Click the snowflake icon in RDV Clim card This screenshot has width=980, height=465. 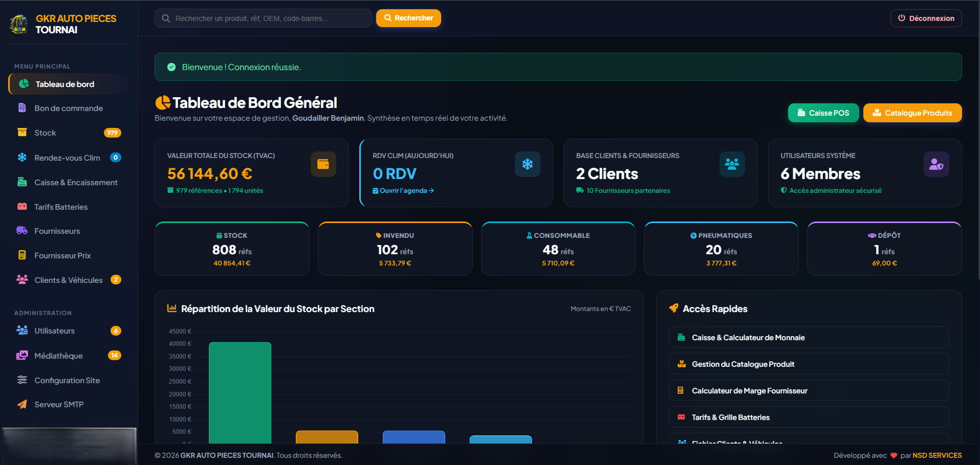527,164
